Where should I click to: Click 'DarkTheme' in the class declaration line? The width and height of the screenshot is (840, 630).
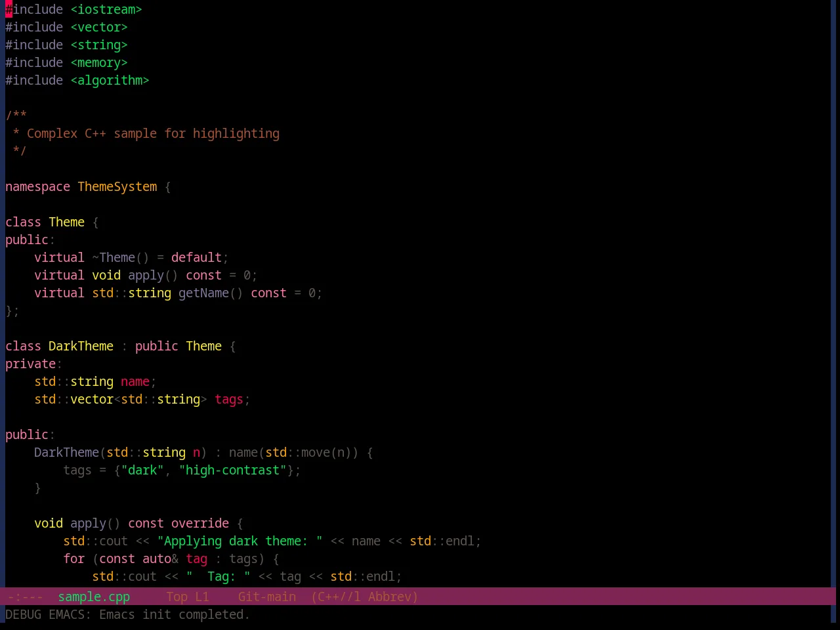(81, 346)
